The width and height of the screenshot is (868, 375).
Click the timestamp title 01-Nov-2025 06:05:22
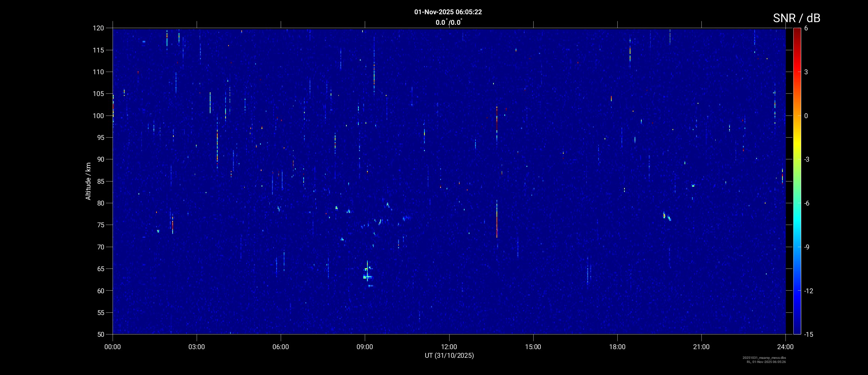[448, 12]
